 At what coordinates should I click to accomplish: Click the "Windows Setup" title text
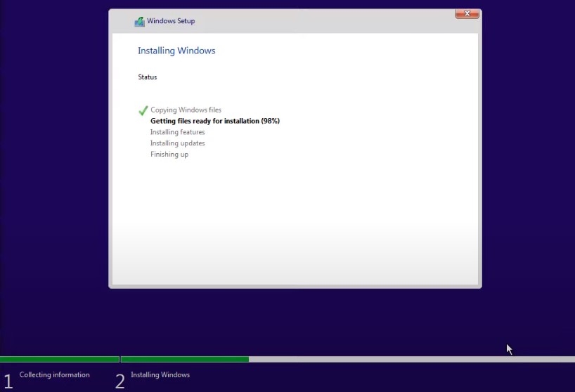click(x=171, y=21)
